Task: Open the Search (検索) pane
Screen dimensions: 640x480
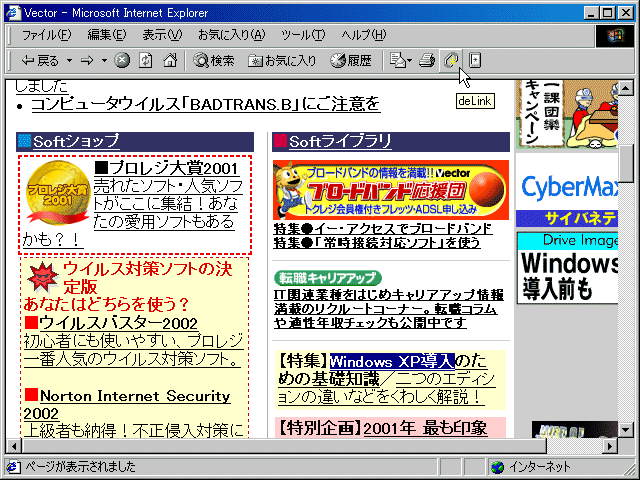Action: [x=214, y=61]
